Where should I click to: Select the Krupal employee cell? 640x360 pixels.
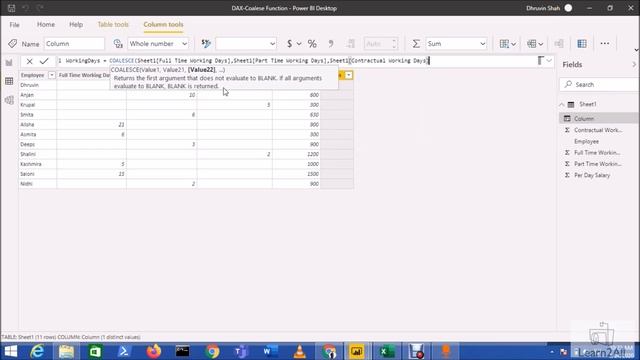(37, 105)
